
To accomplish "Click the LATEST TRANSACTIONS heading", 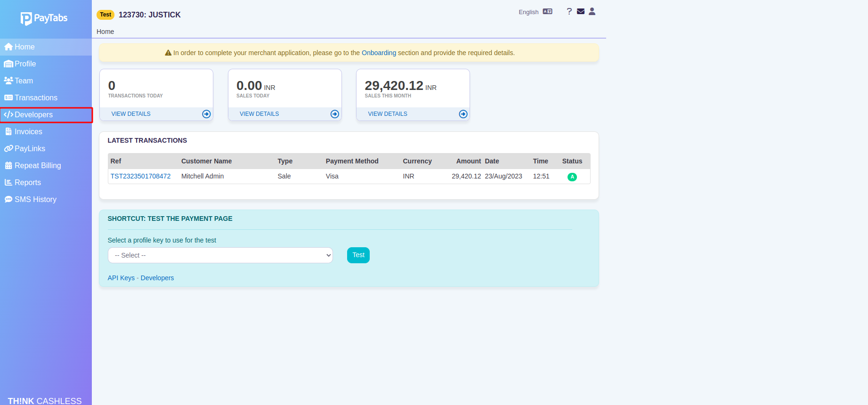I will 147,140.
